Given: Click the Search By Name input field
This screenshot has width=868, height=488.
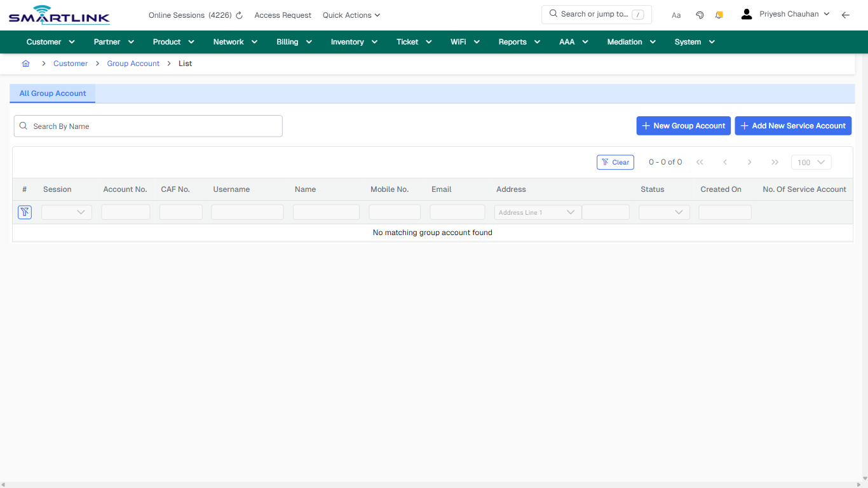Looking at the screenshot, I should (x=148, y=126).
